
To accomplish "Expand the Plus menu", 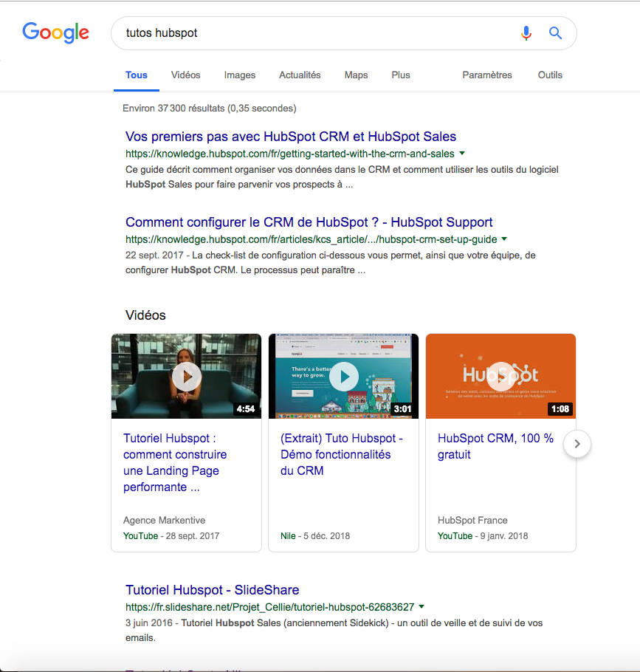I will (x=401, y=75).
